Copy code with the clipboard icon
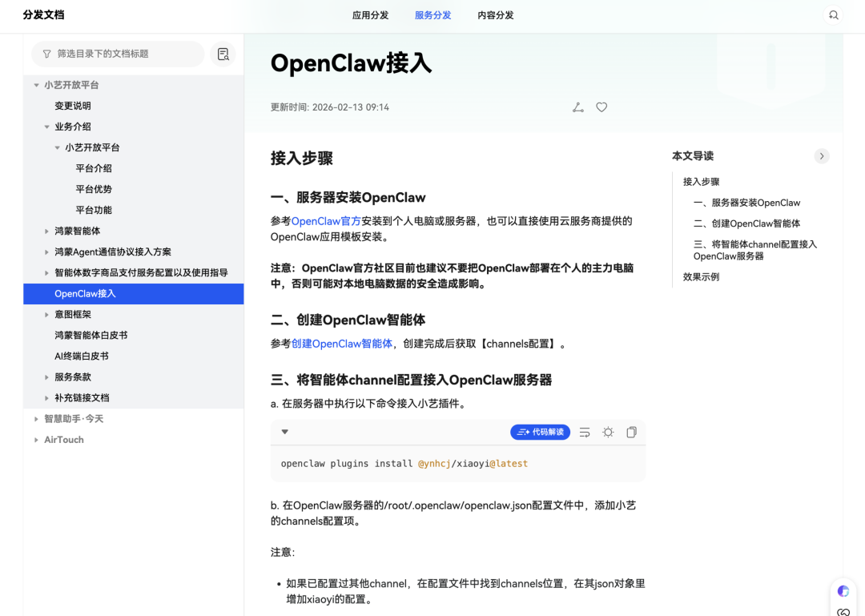865x616 pixels. 632,433
